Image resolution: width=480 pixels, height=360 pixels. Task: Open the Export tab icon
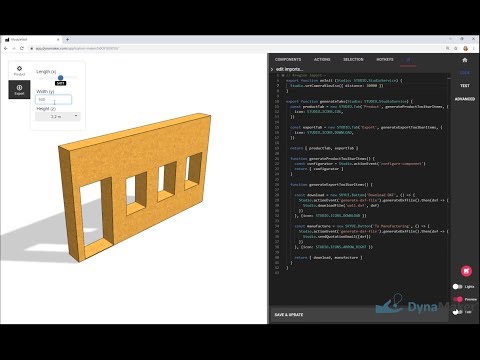pyautogui.click(x=19, y=89)
